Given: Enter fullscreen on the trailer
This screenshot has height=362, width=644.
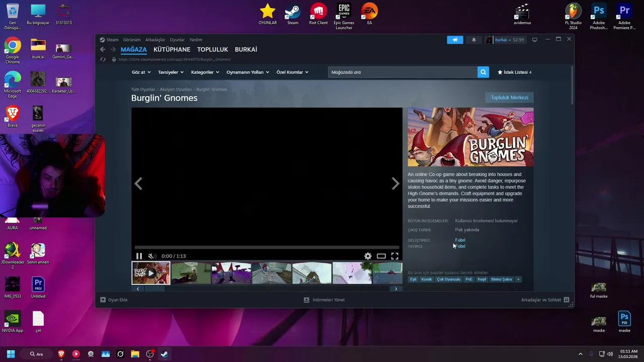Looking at the screenshot, I should click(395, 256).
